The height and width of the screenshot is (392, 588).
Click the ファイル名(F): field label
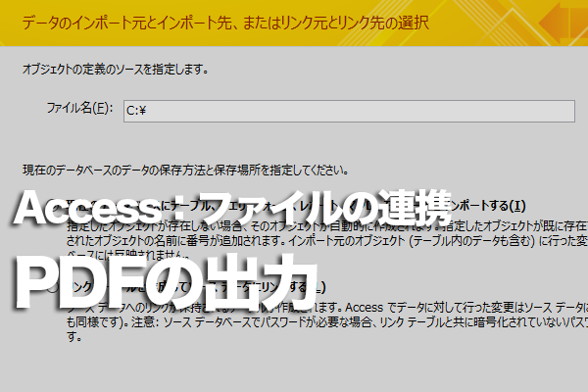(x=79, y=109)
